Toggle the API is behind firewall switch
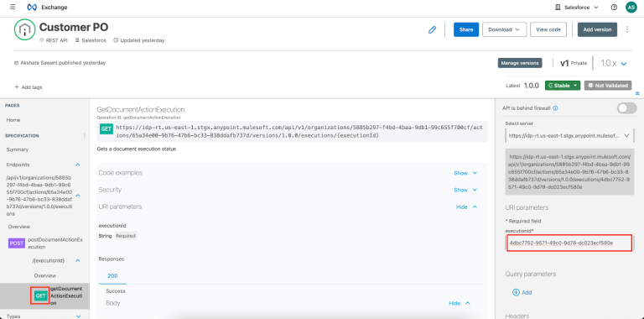The width and height of the screenshot is (644, 319). click(x=627, y=108)
